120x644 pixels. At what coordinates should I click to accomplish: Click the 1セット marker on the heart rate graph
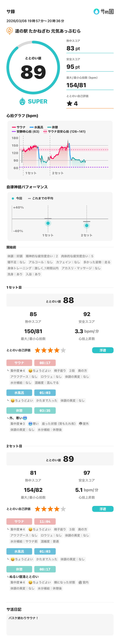click(x=31, y=173)
